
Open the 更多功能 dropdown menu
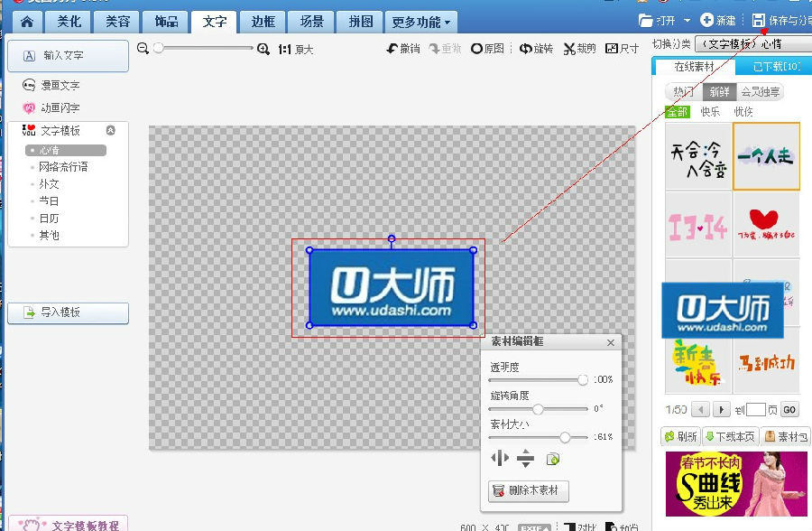(x=421, y=22)
